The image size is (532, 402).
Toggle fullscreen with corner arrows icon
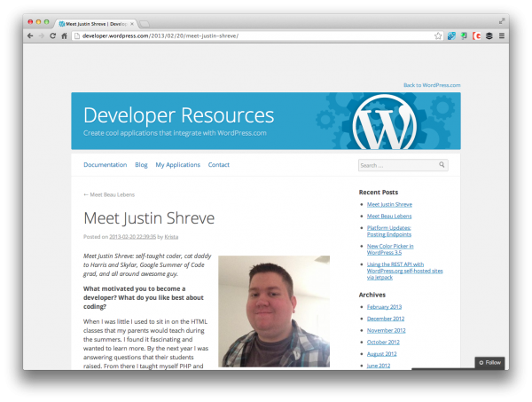point(502,21)
